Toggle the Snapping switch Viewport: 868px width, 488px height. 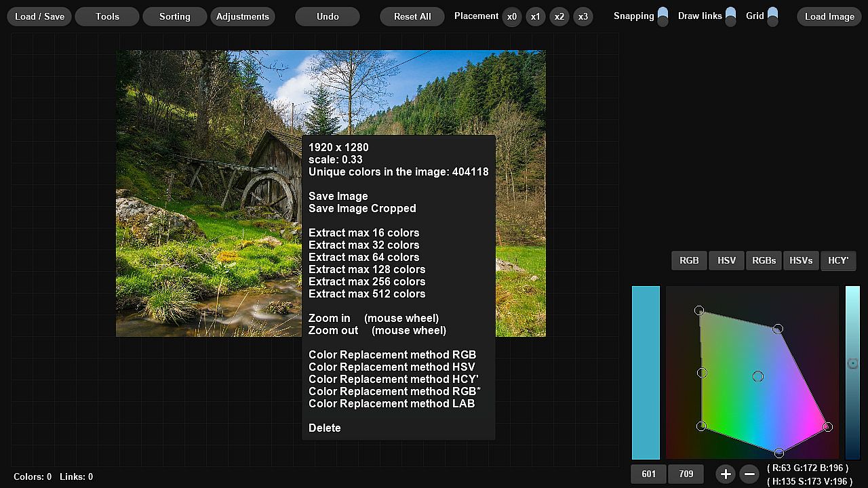click(x=663, y=16)
